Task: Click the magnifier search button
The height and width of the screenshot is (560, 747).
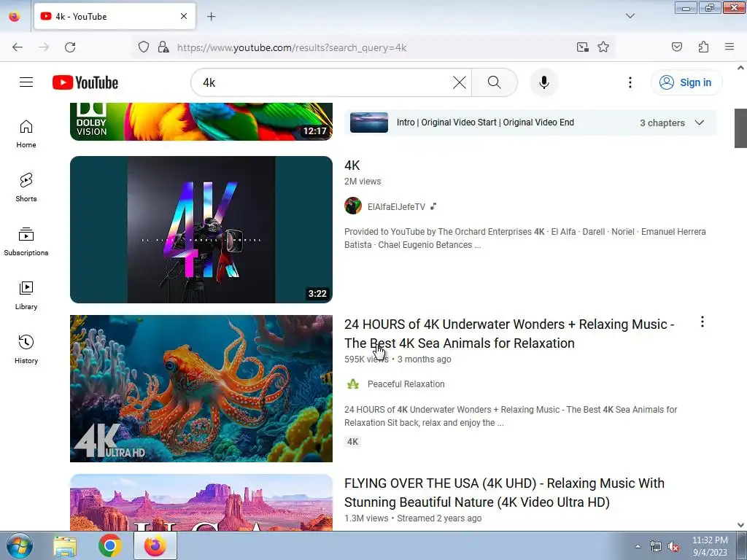Action: (x=495, y=82)
